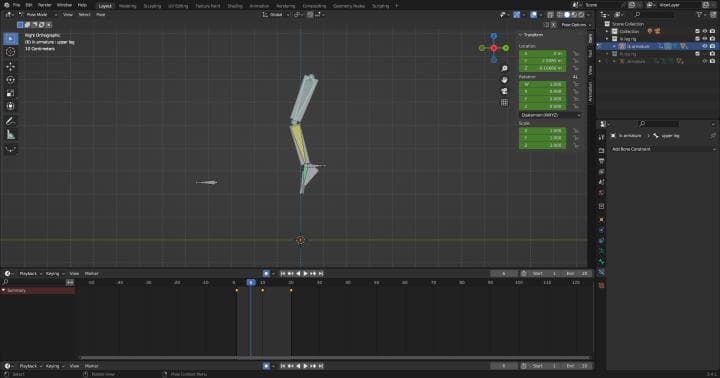The image size is (720, 378).
Task: Switch to wireframe viewport shading
Action: coord(560,15)
